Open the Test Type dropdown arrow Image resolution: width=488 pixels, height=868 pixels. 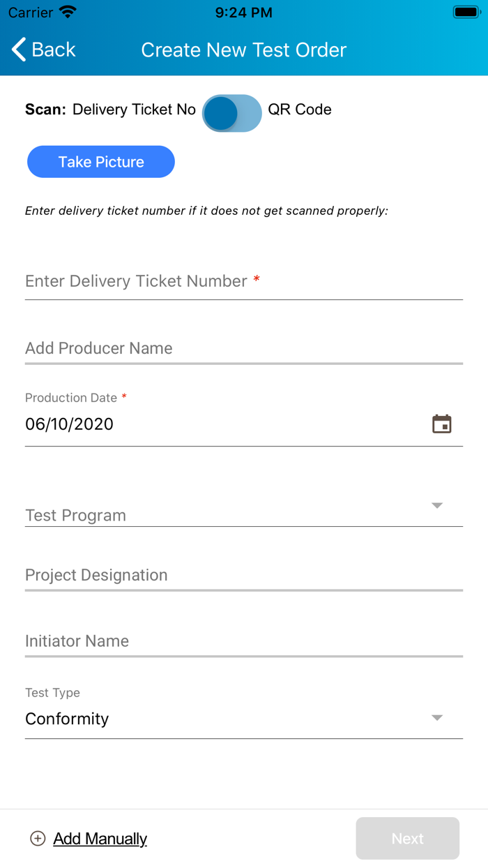pos(437,718)
